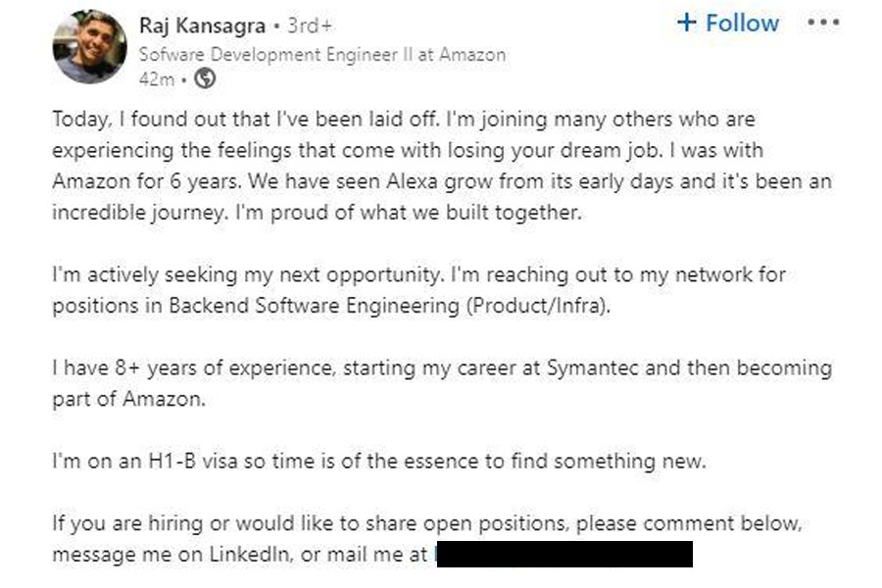Click the author name Raj Kansagra
Viewport: 882px width, 588px height.
click(x=203, y=24)
